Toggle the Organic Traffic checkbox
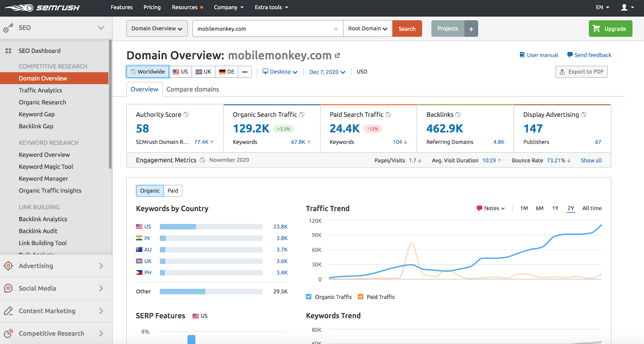This screenshot has height=344, width=644. (309, 297)
